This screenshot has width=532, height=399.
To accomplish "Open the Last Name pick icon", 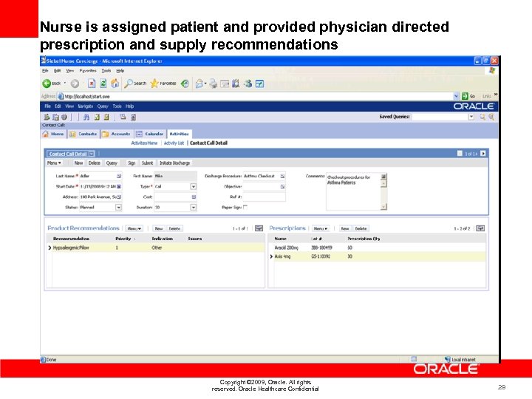I will pos(119,176).
